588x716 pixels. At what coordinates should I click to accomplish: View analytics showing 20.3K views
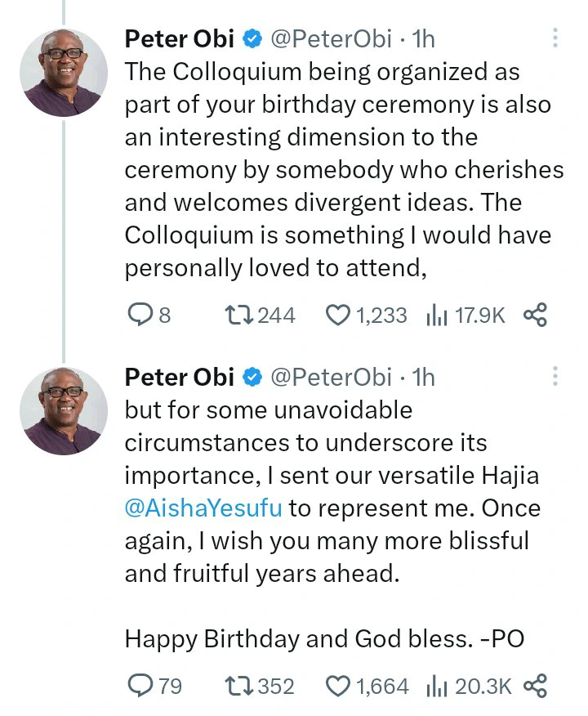[469, 686]
